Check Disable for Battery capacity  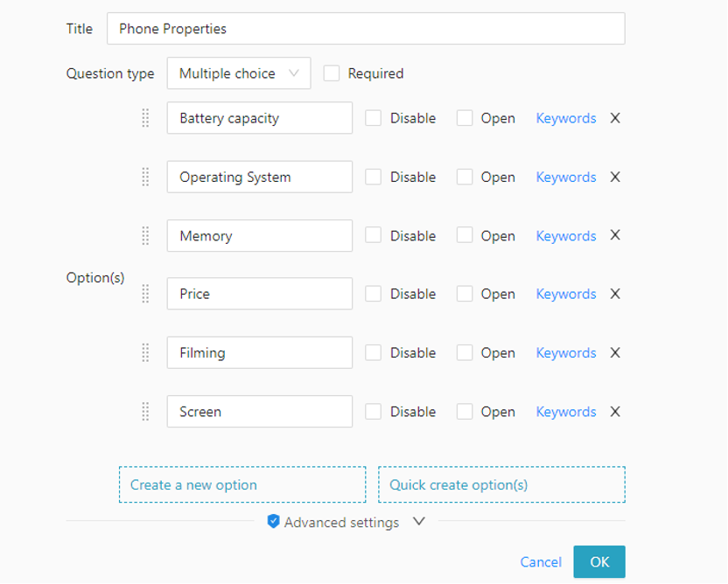click(374, 118)
